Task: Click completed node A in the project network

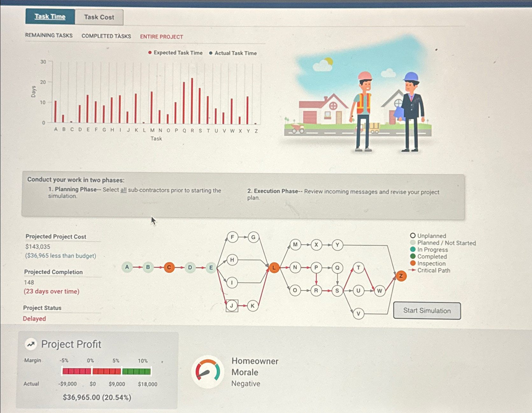Action: [127, 268]
